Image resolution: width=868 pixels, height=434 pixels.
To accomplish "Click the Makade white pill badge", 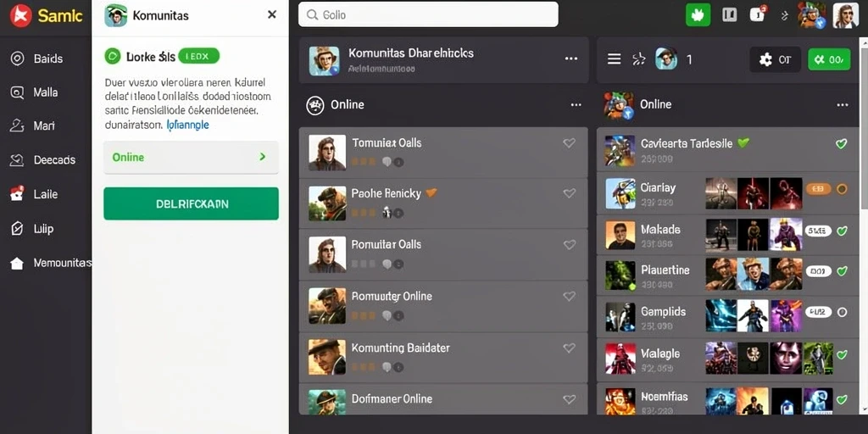I will point(819,231).
